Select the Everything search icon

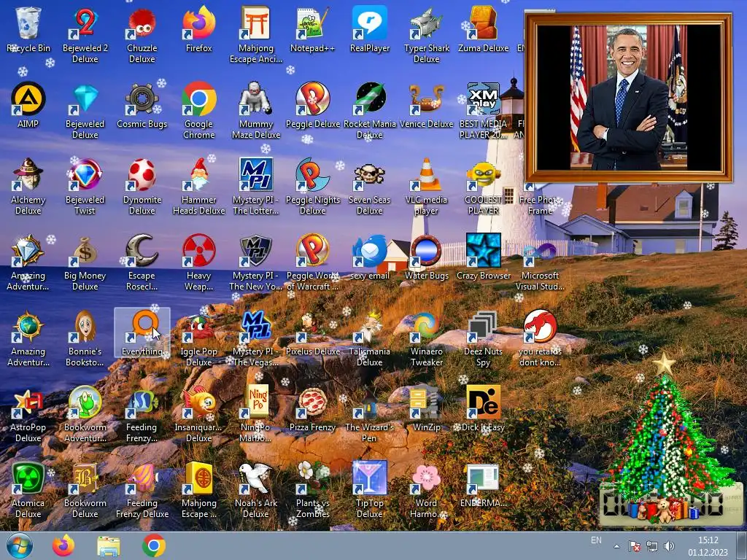[x=142, y=326]
